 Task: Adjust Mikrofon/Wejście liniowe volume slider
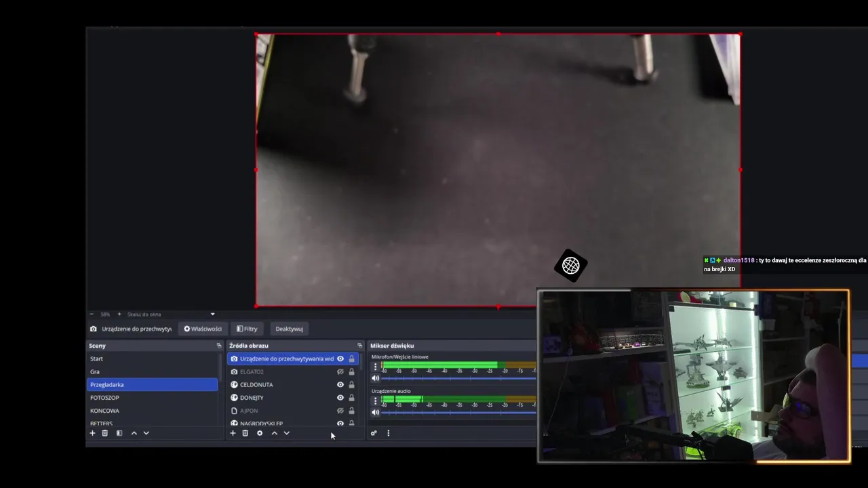point(459,378)
